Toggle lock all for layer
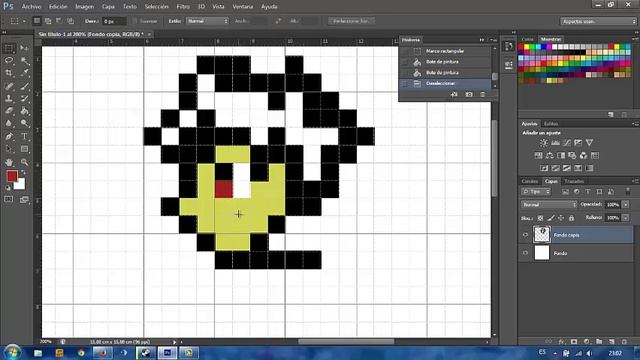Screen dimensions: 640x360 [571, 218]
